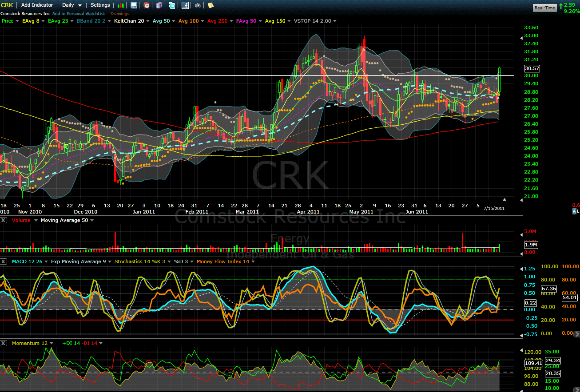580x392 pixels.
Task: Click the Real-Time button
Action: pos(544,8)
